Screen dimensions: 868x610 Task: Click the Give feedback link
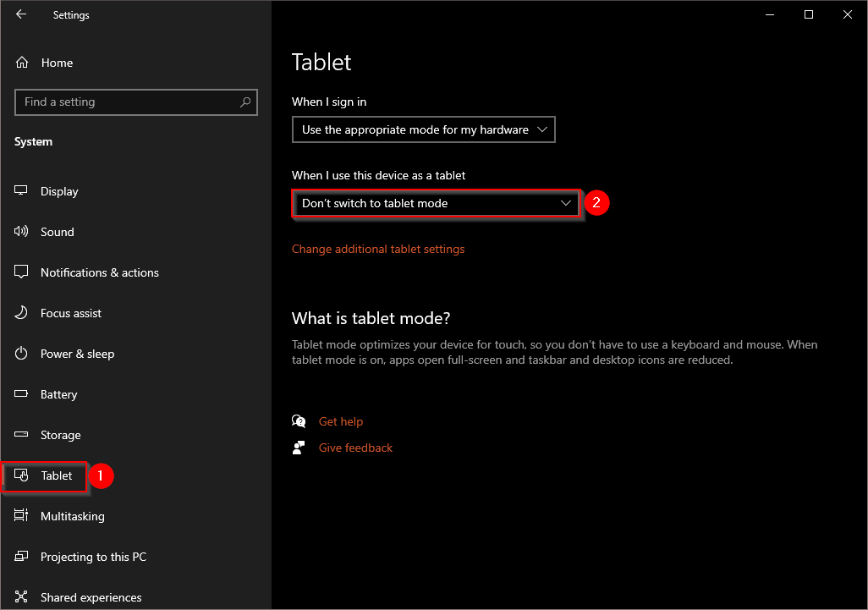[x=355, y=448]
